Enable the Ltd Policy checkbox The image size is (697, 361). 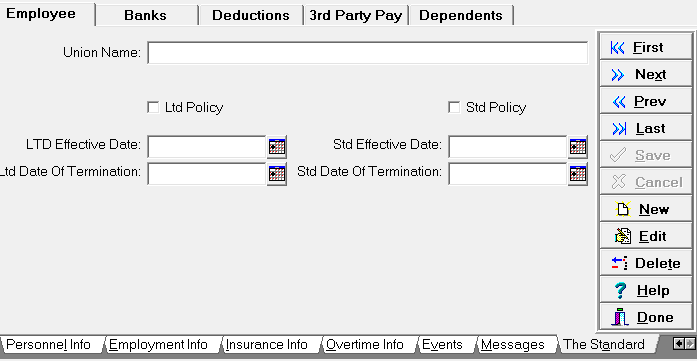click(153, 107)
